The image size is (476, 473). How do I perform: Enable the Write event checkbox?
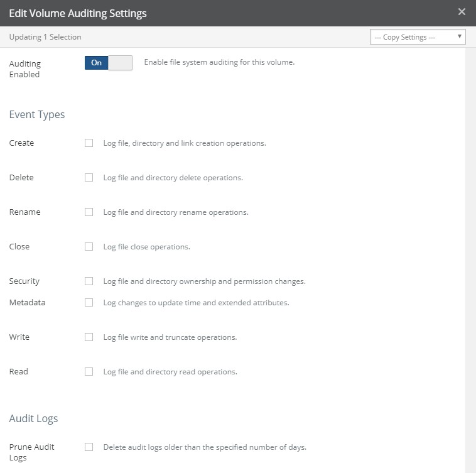[89, 337]
